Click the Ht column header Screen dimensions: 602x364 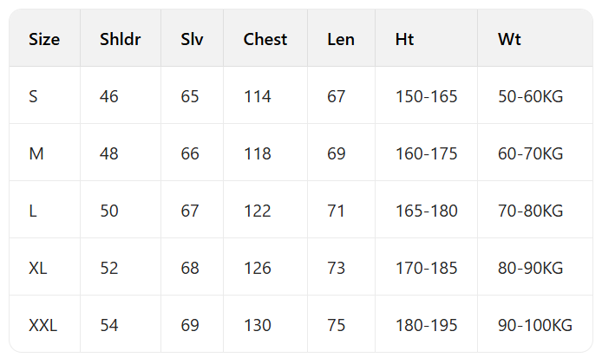pyautogui.click(x=404, y=39)
